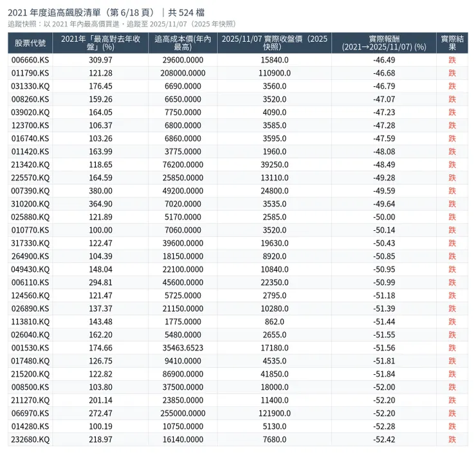The height and width of the screenshot is (454, 476).
Task: Click the 實際結果 column header
Action: tap(452, 43)
